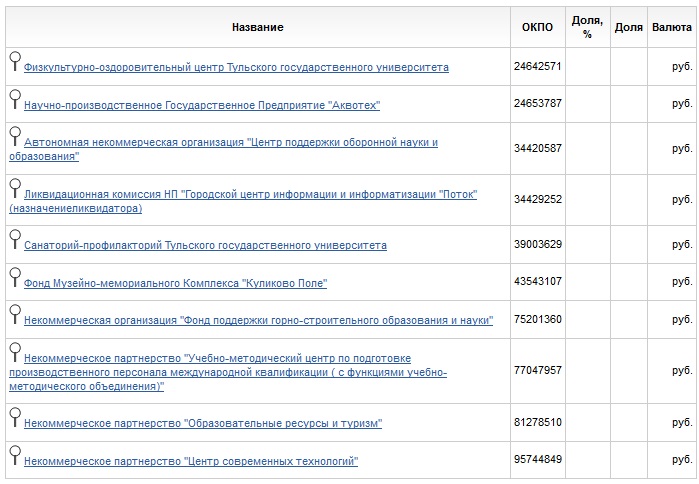Click the "ОКПО" column header
The image size is (699, 484).
coord(537,27)
